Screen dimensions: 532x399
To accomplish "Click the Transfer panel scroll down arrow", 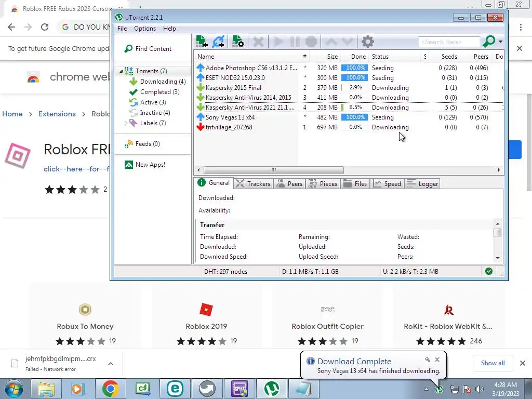I will 498,258.
